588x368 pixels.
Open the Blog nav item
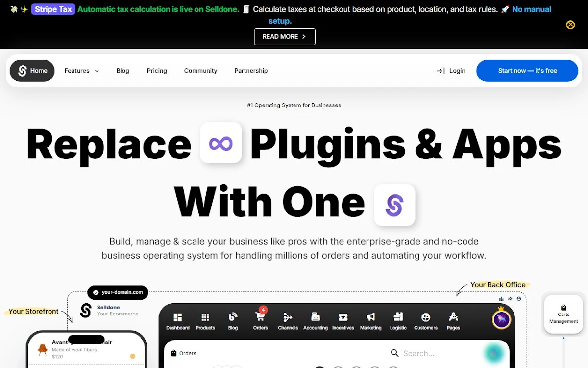point(122,71)
